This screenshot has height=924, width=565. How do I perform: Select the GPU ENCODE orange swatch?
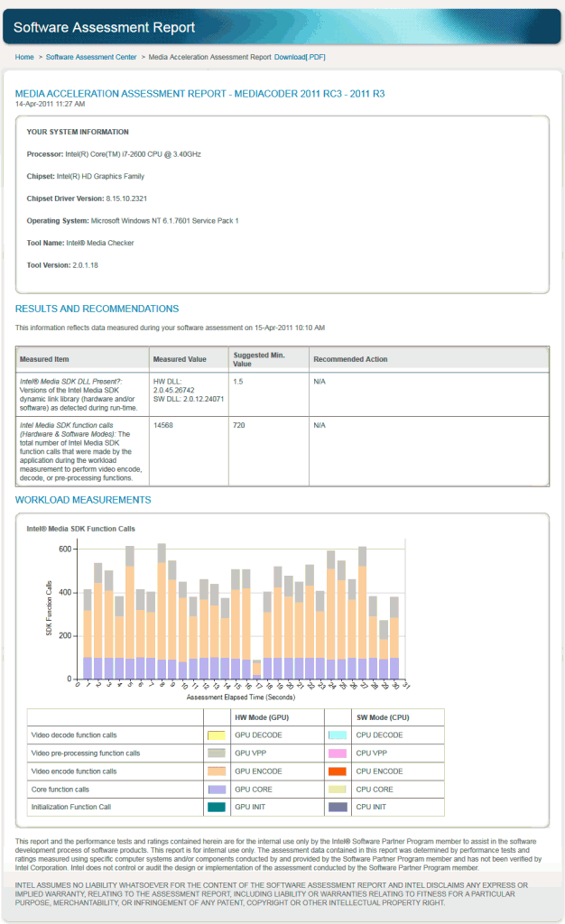(x=217, y=772)
